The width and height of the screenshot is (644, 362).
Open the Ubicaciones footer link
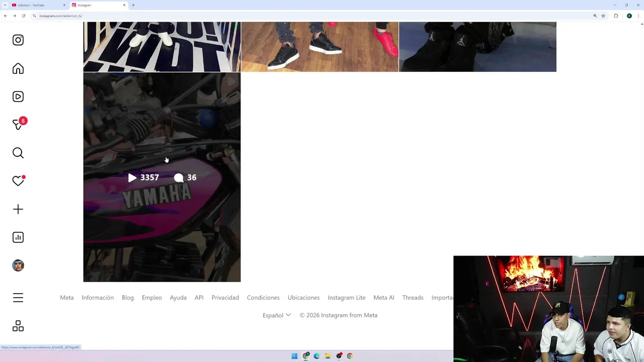tap(303, 298)
